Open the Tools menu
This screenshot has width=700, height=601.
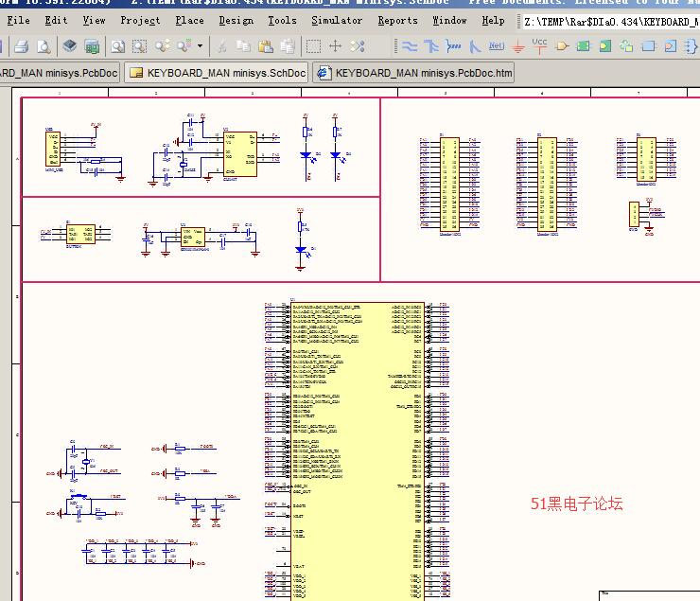(282, 21)
